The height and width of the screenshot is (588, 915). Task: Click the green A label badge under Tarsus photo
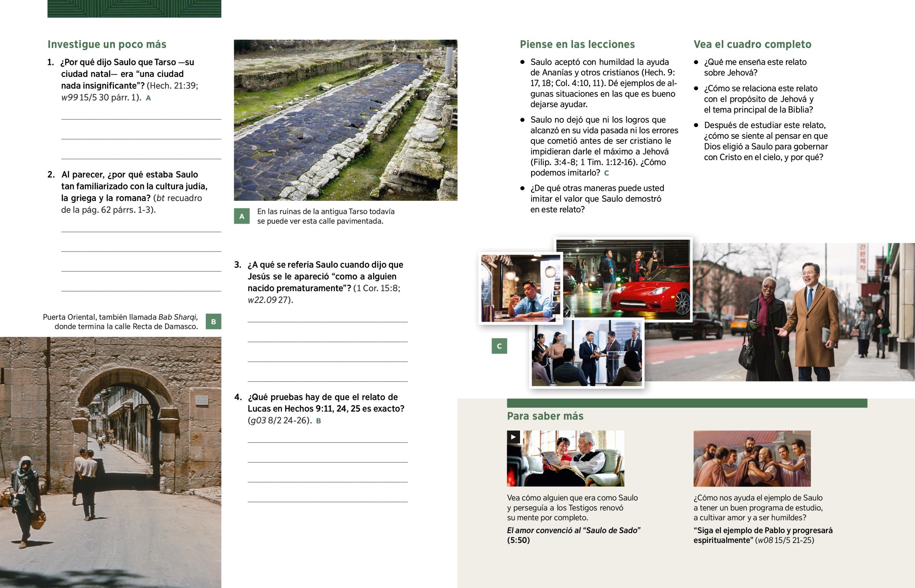241,216
